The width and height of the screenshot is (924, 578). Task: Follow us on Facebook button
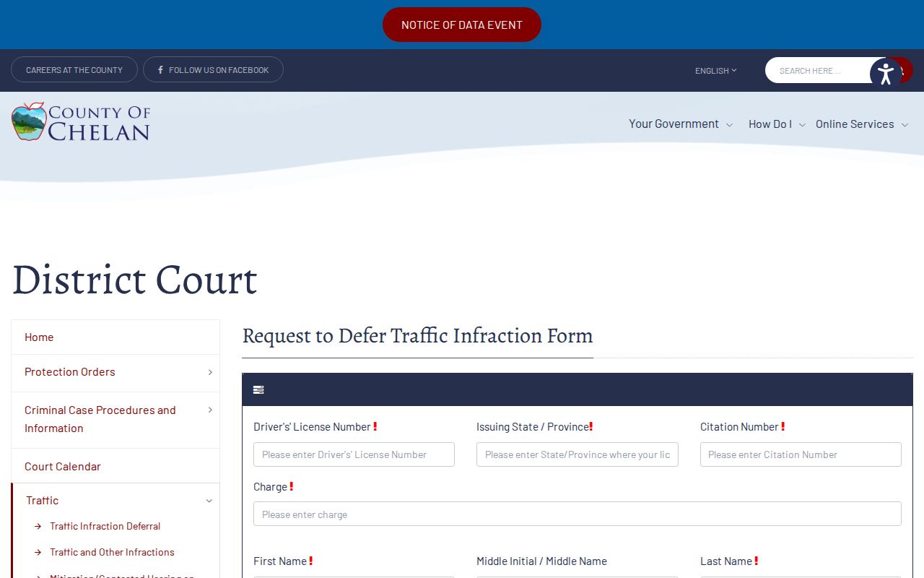(x=213, y=69)
